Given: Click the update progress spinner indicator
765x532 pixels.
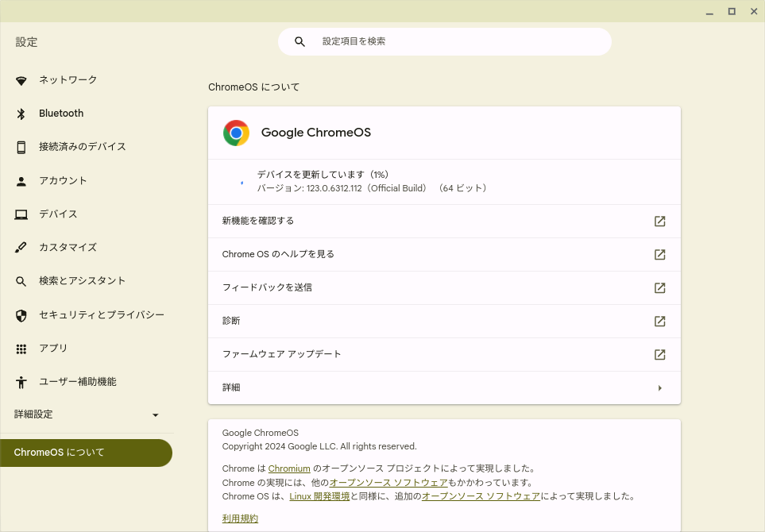Looking at the screenshot, I should pyautogui.click(x=242, y=183).
